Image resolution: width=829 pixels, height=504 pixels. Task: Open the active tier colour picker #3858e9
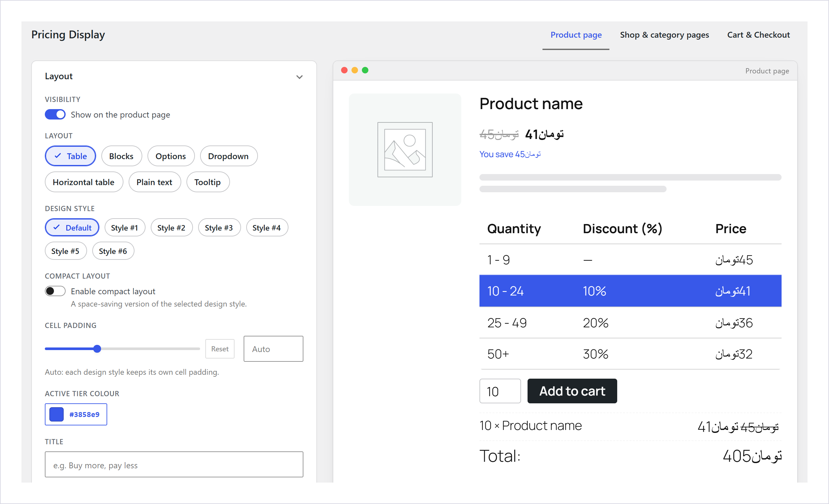point(76,414)
